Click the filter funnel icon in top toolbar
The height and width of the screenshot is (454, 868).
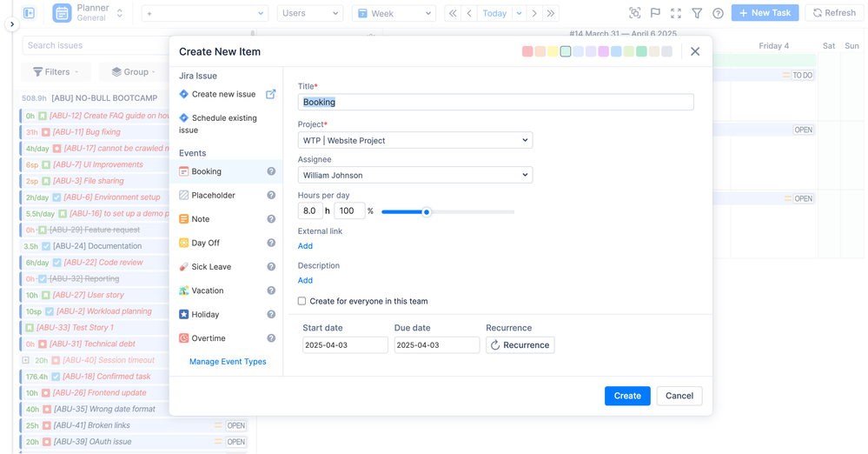point(697,13)
